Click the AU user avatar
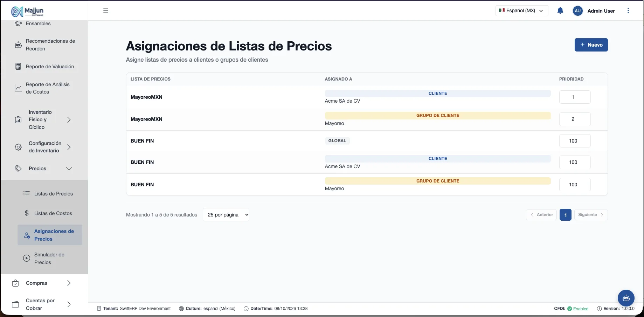The image size is (644, 317). click(578, 11)
